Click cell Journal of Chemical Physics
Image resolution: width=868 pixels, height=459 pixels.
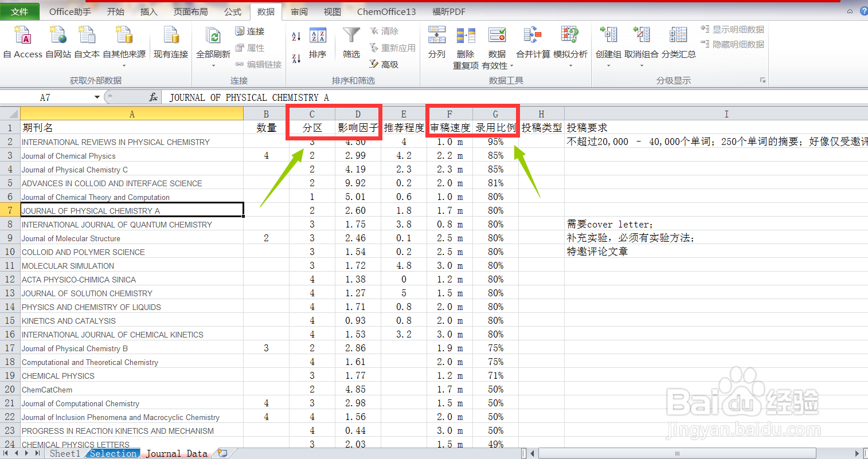pyautogui.click(x=132, y=156)
